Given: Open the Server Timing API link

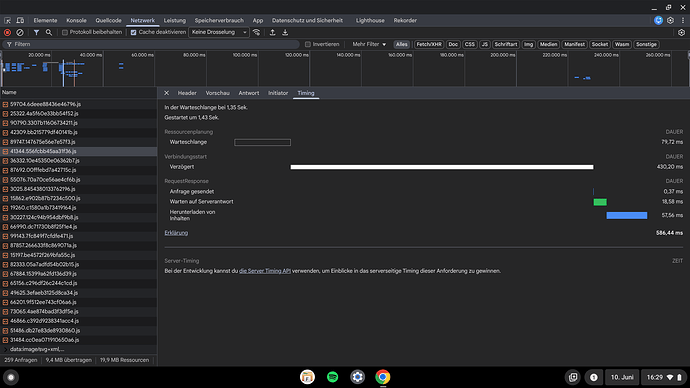Looking at the screenshot, I should [x=265, y=271].
